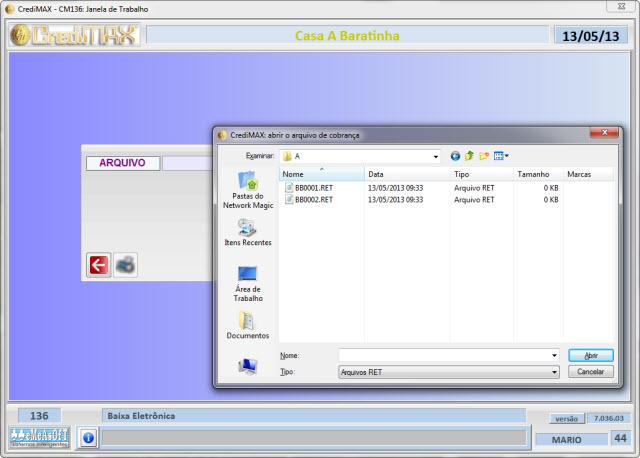
Task: Create a new folder in dialog
Action: (484, 156)
